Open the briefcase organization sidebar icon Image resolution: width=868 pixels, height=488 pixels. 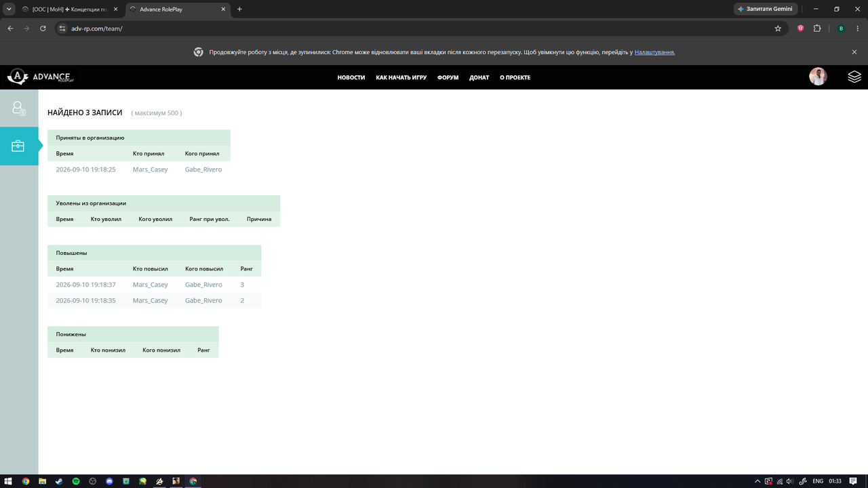click(x=18, y=146)
